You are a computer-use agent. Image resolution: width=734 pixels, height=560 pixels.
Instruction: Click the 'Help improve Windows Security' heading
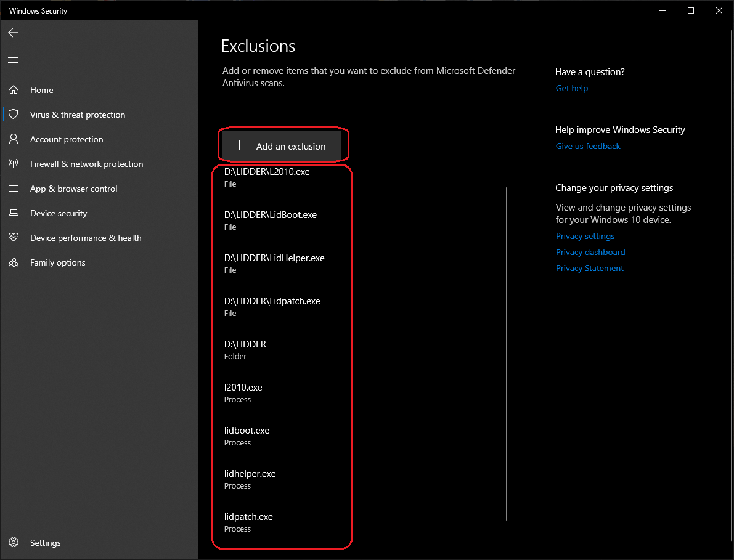(620, 130)
